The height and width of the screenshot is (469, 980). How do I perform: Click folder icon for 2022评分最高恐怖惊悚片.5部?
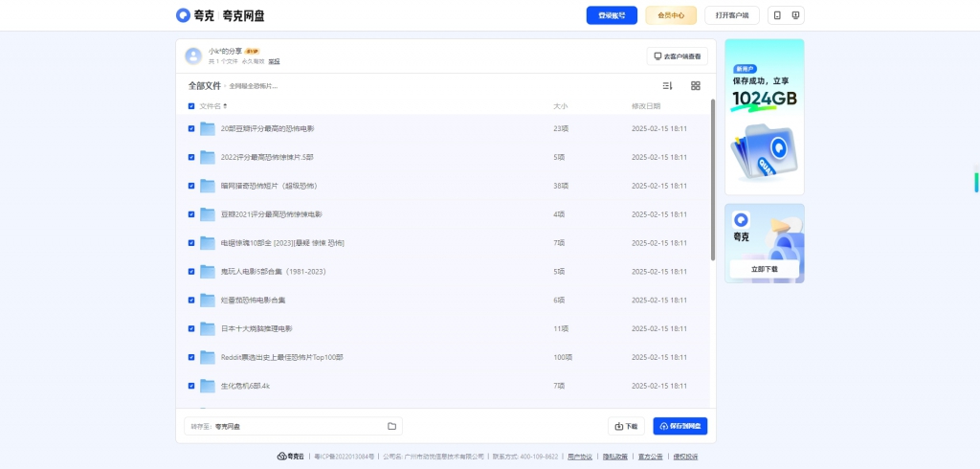208,158
